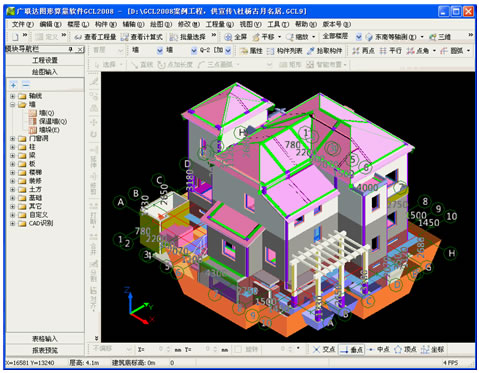Toggle the 交点 intersection snap
The height and width of the screenshot is (373, 479).
pyautogui.click(x=324, y=349)
